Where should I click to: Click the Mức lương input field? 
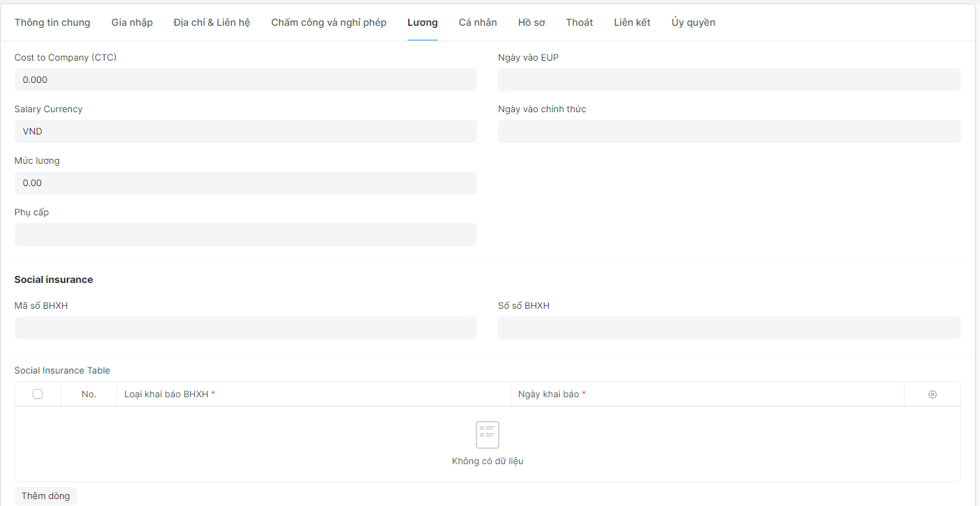[x=245, y=183]
